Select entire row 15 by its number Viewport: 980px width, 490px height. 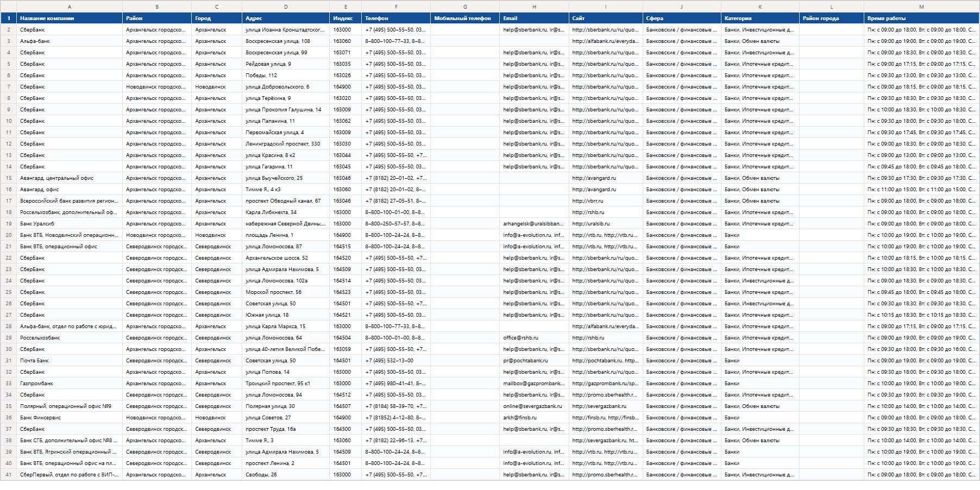tap(8, 178)
